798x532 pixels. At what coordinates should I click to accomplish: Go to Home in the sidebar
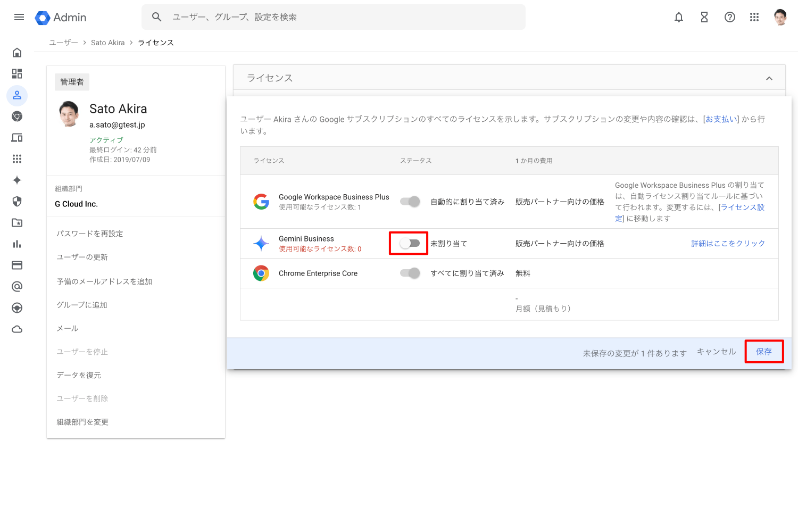17,53
